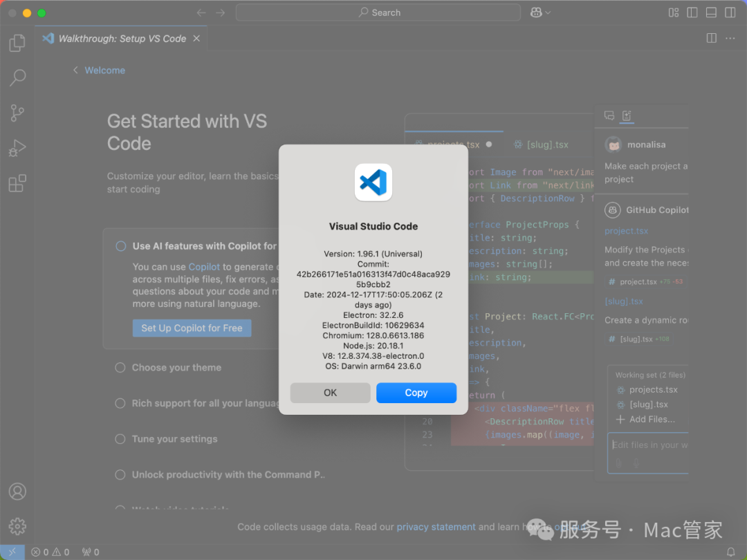This screenshot has height=560, width=747.
Task: Open Source Control view
Action: (x=17, y=113)
